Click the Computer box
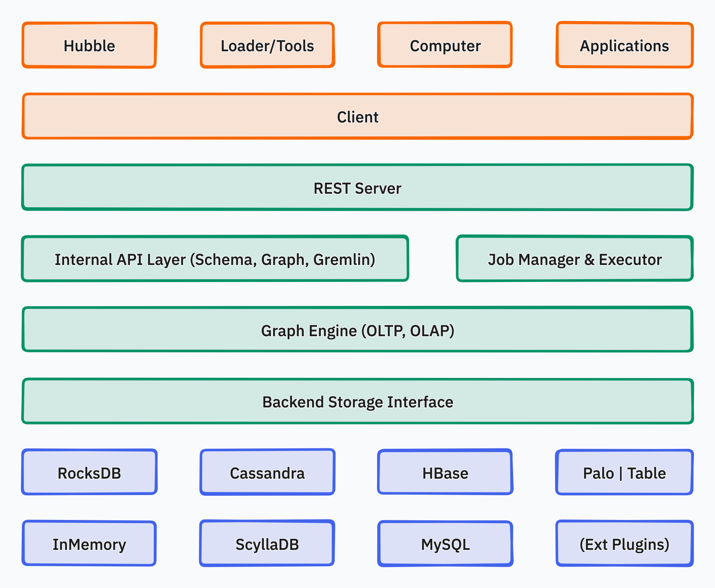The width and height of the screenshot is (715, 588). click(445, 45)
